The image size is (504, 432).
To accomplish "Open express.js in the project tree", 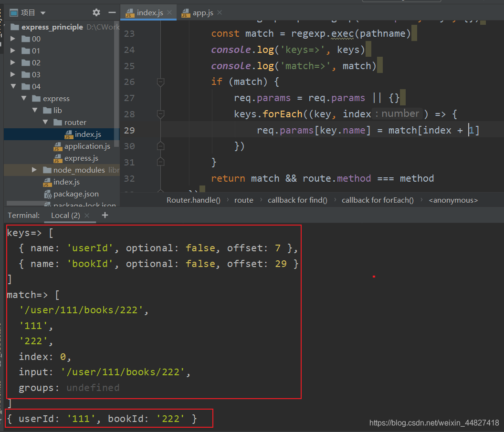I will point(81,158).
